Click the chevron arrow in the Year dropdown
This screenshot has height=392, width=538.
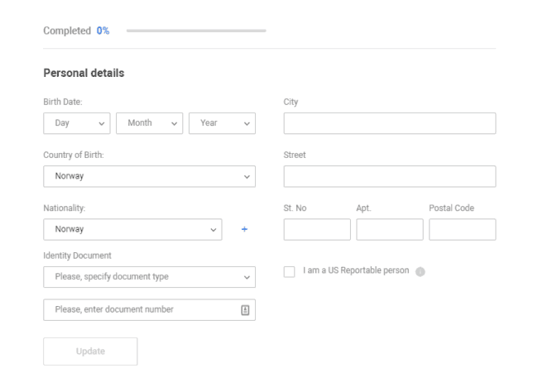(x=247, y=123)
